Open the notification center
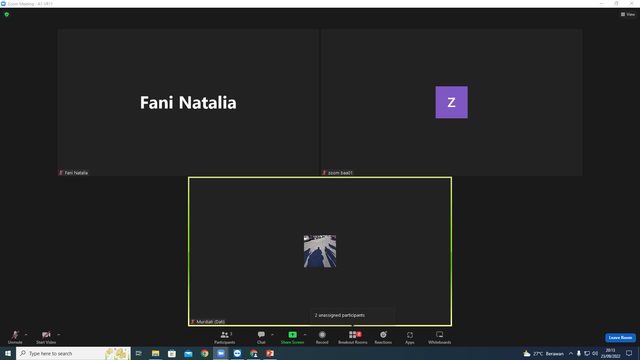Screen dimensions: 640x360 629,353
